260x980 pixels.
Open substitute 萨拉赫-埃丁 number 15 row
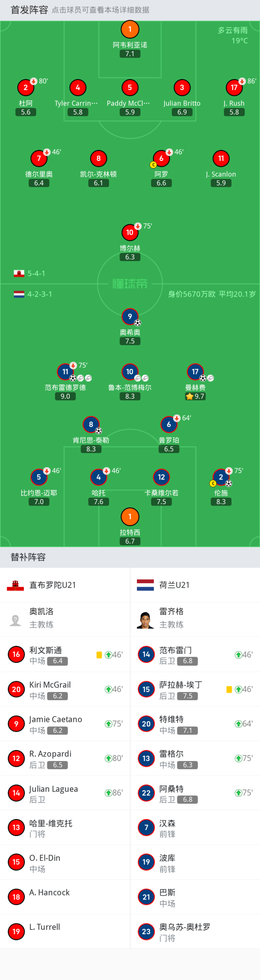point(195,689)
